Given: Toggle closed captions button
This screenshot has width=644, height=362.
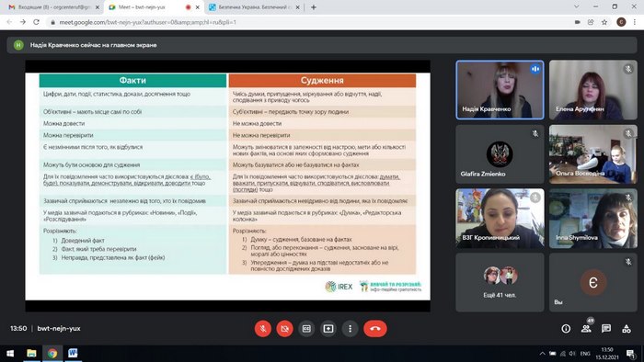Looking at the screenshot, I should point(306,329).
